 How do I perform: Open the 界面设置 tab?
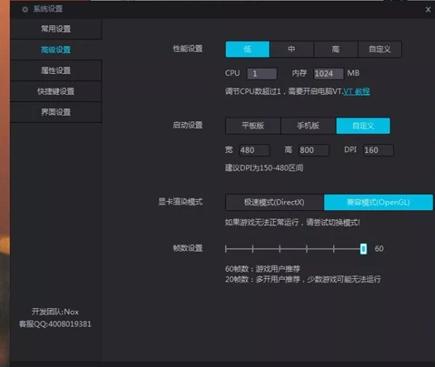click(56, 112)
